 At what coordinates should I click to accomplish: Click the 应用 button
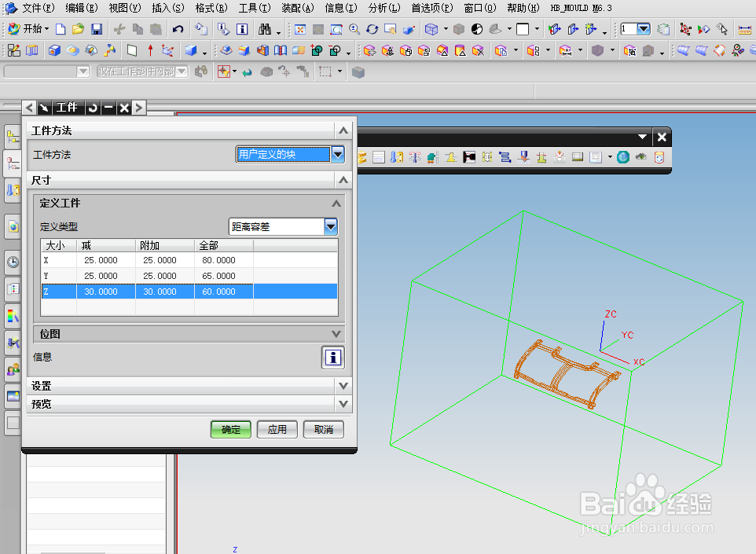(277, 429)
